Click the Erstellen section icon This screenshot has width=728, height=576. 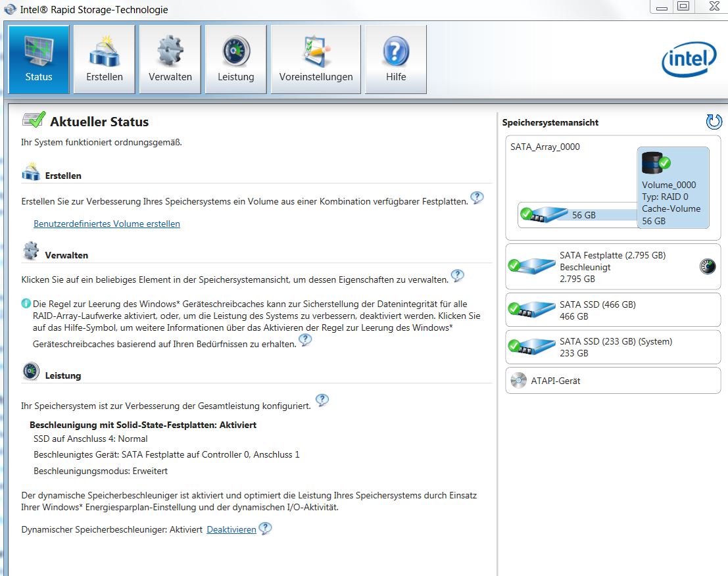click(31, 171)
